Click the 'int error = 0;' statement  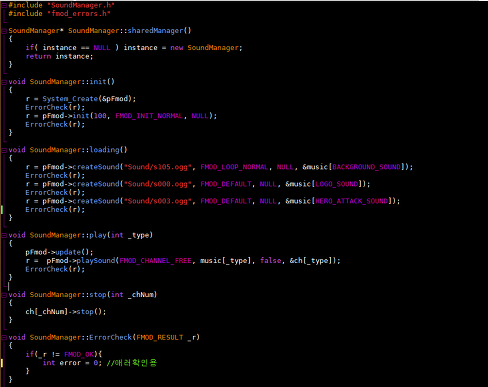pyautogui.click(x=72, y=363)
